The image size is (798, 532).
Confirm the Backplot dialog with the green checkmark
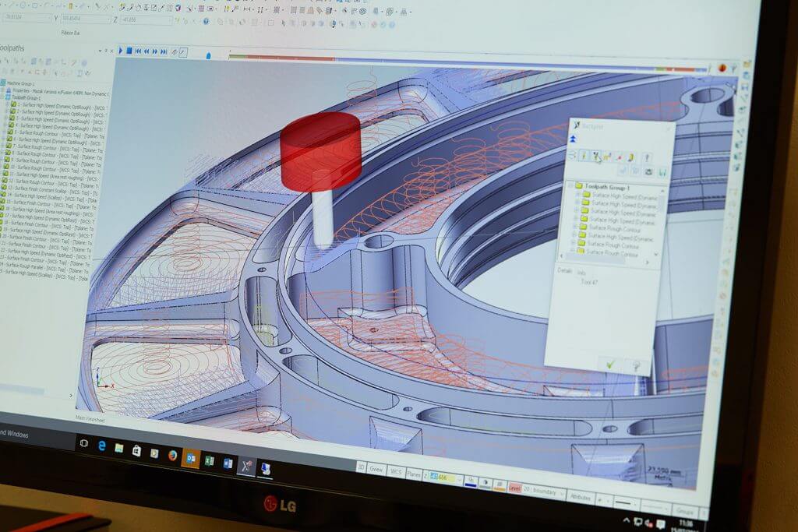coord(610,365)
